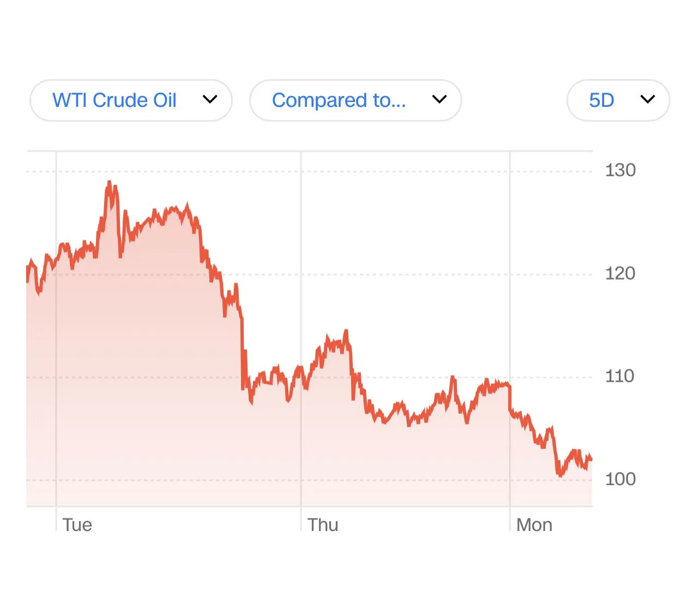Click the 110 y-axis price label
The height and width of the screenshot is (597, 700).
tap(620, 376)
